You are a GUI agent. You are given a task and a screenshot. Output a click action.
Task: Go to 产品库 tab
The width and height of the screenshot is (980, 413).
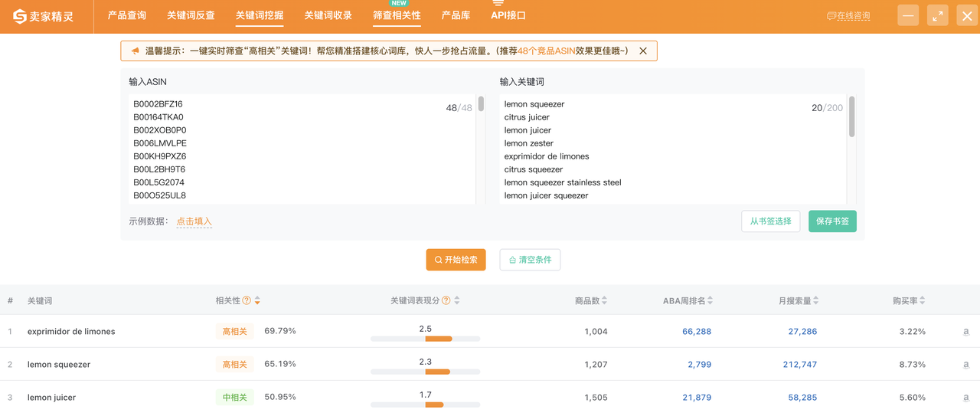coord(456,15)
